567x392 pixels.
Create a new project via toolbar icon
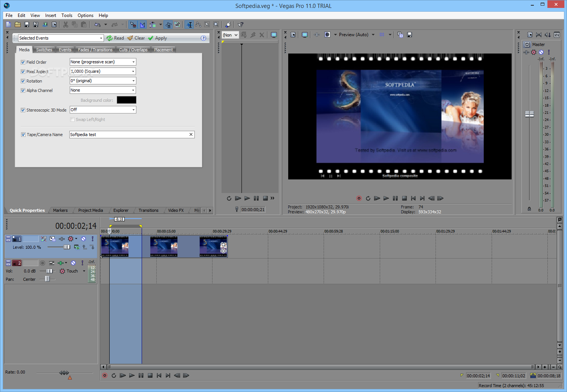click(x=9, y=24)
